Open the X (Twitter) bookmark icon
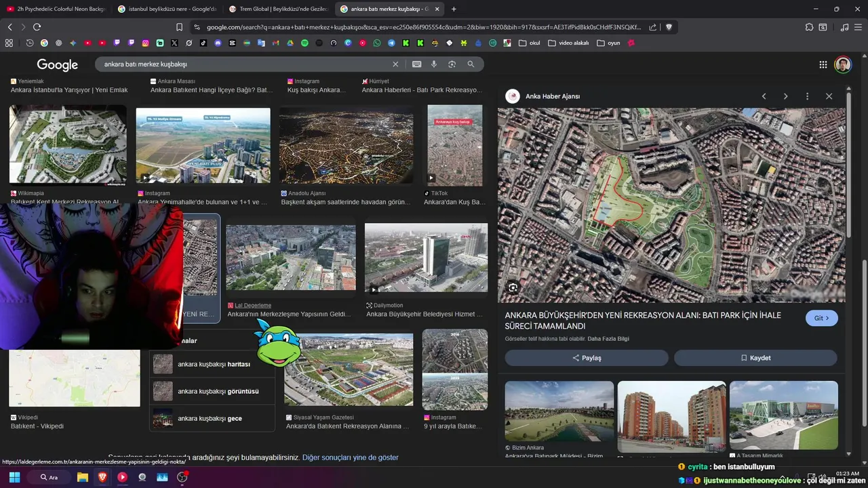The width and height of the screenshot is (868, 488). pyautogui.click(x=174, y=43)
